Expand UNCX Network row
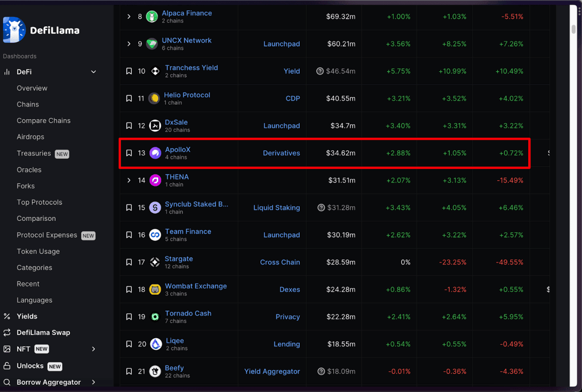582x392 pixels. pyautogui.click(x=129, y=44)
